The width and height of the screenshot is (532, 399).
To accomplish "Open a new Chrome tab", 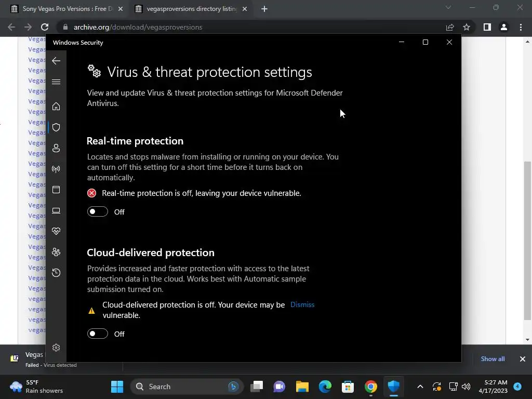I will tap(264, 9).
